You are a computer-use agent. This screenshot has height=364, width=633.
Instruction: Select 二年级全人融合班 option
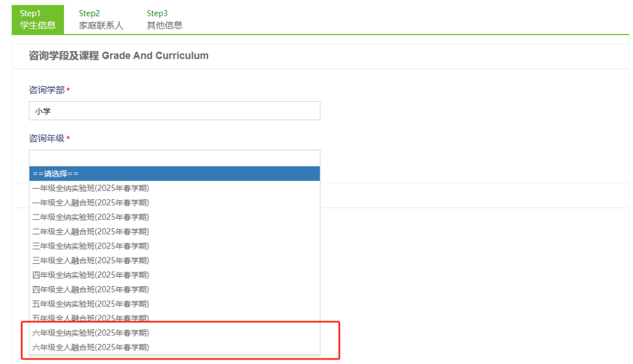click(x=91, y=232)
